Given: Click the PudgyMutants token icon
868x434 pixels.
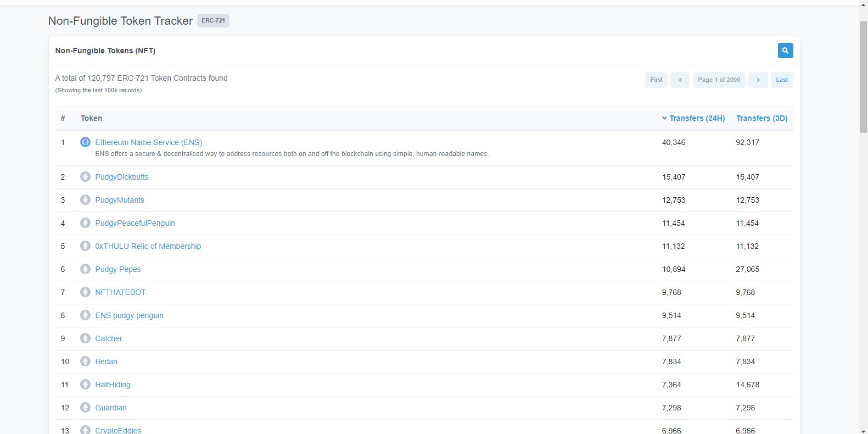Looking at the screenshot, I should [x=85, y=200].
